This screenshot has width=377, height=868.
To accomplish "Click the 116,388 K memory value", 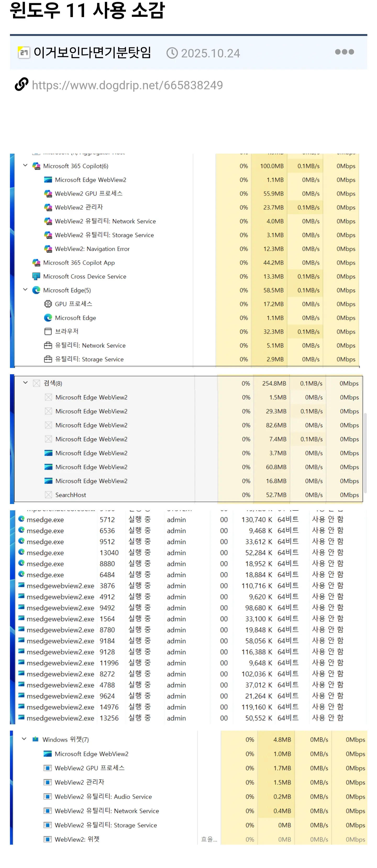I will 257,652.
